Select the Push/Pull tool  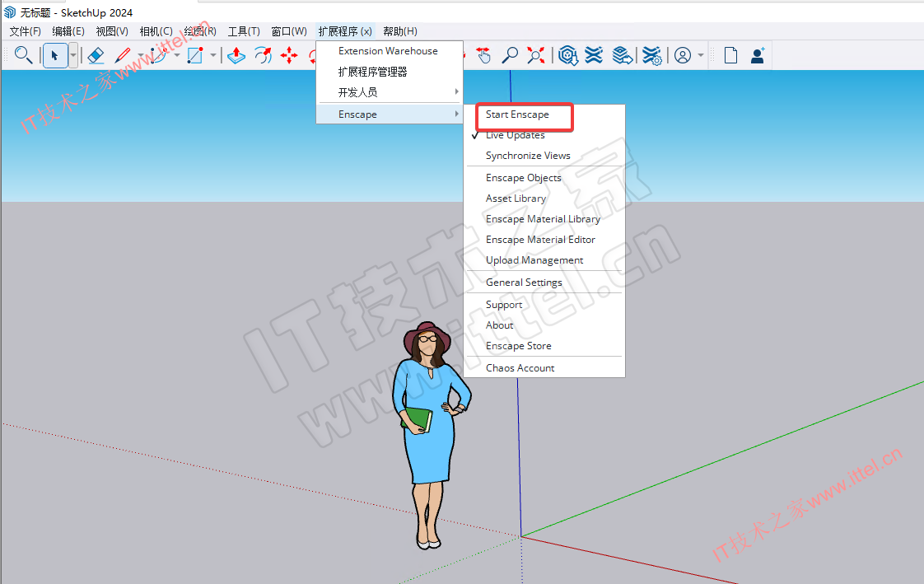pyautogui.click(x=236, y=55)
